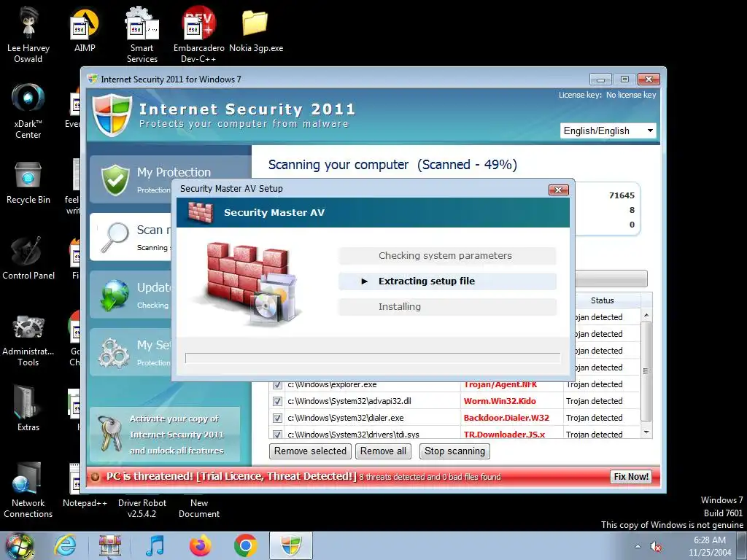Image resolution: width=747 pixels, height=560 pixels.
Task: Switch to the Scan tab
Action: pyautogui.click(x=131, y=237)
